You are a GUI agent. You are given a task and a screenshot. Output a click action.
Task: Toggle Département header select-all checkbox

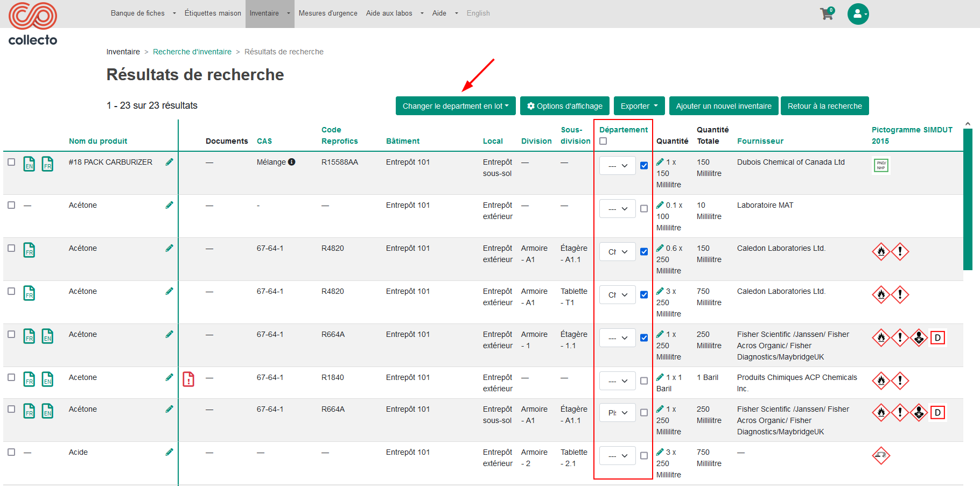point(603,141)
